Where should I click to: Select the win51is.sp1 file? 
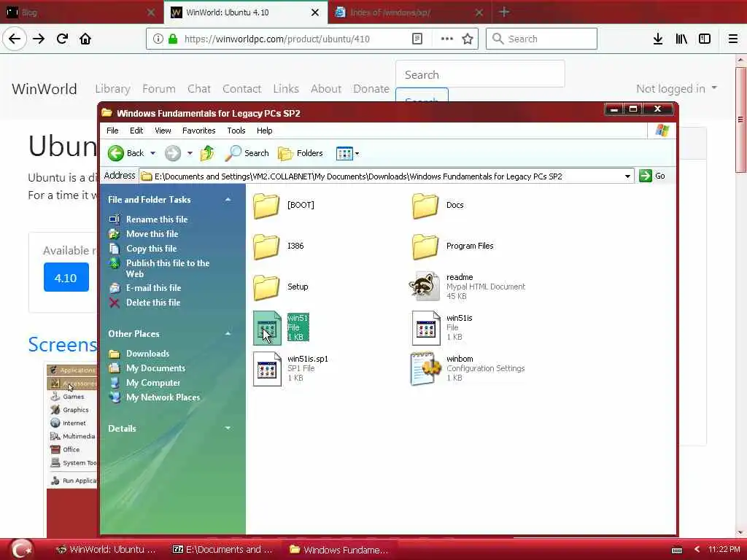click(290, 368)
